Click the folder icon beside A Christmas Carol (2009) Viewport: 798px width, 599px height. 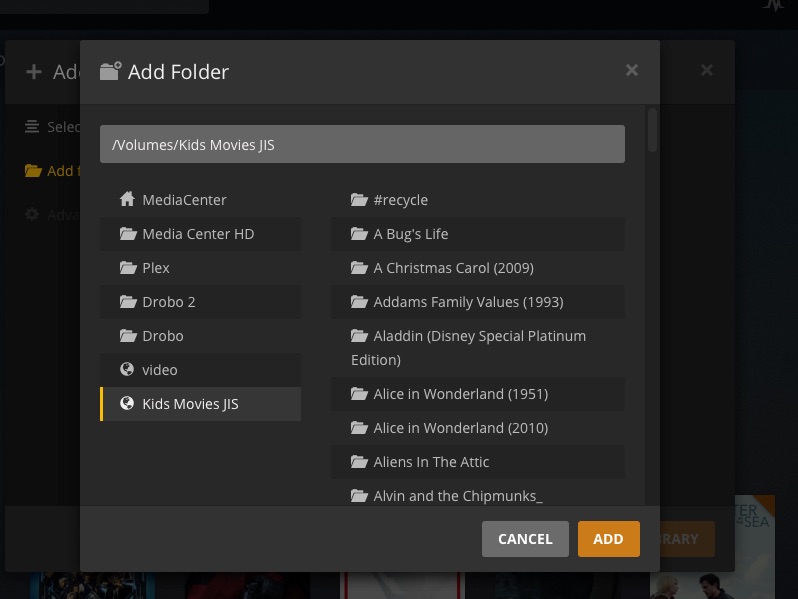(x=359, y=268)
